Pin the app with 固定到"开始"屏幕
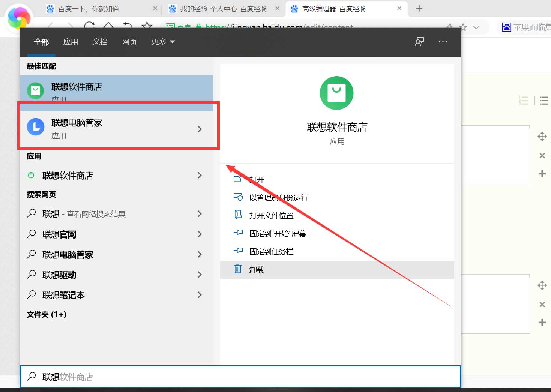 [337, 233]
